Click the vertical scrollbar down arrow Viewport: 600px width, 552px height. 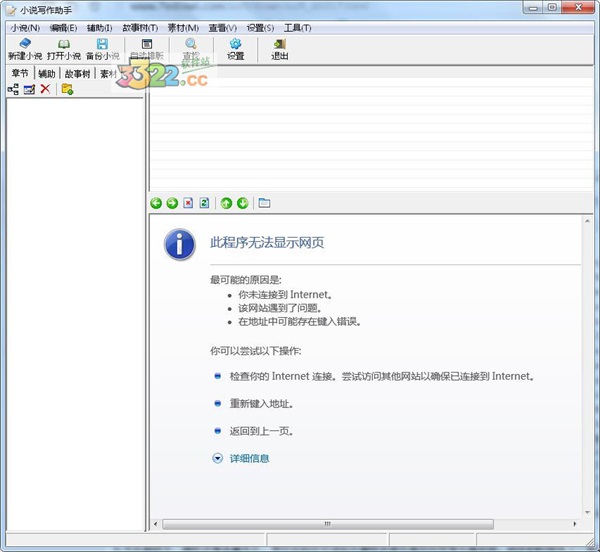click(587, 512)
